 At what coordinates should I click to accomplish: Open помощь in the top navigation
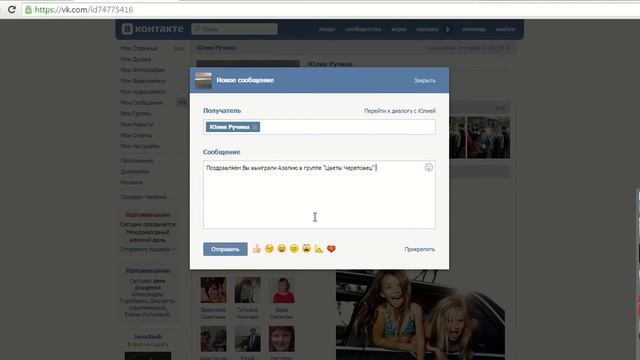pyautogui.click(x=474, y=29)
